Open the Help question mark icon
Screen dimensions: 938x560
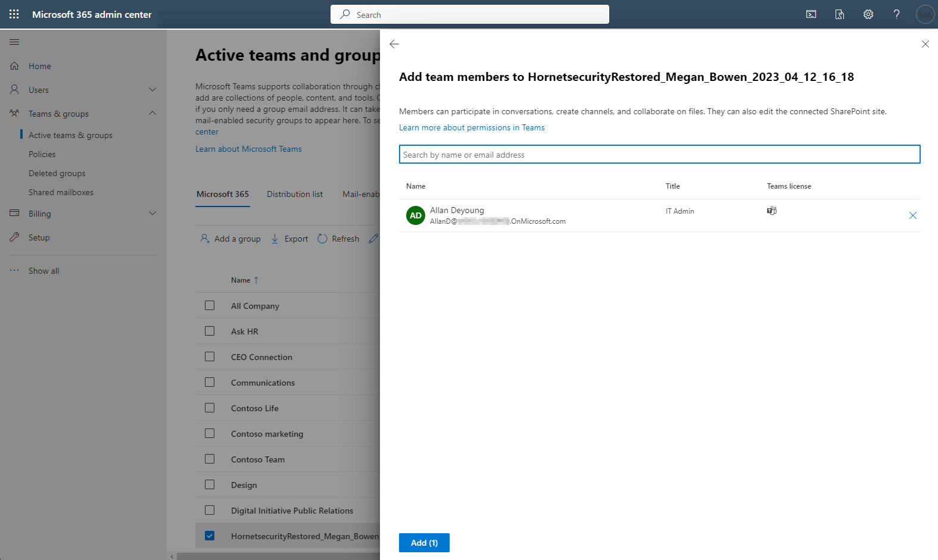[896, 14]
